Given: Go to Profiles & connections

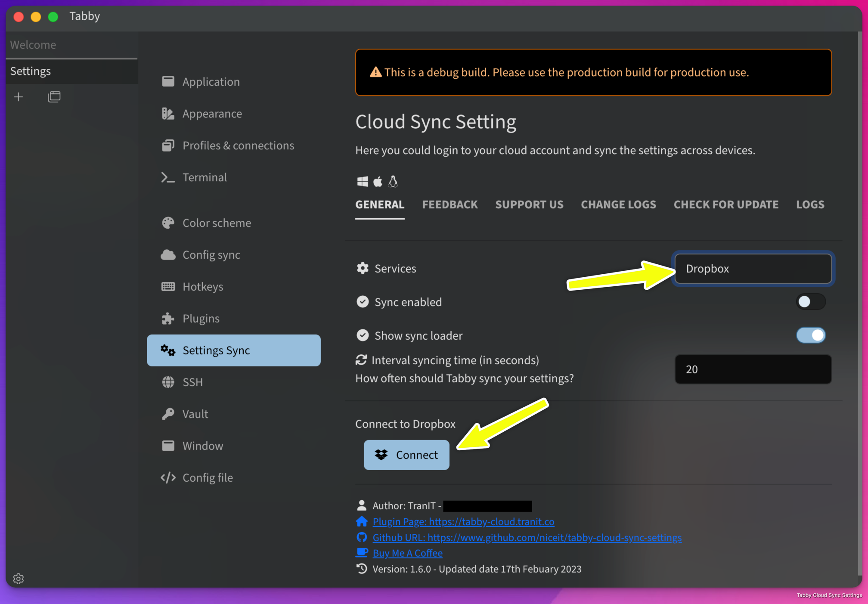Looking at the screenshot, I should 234,145.
